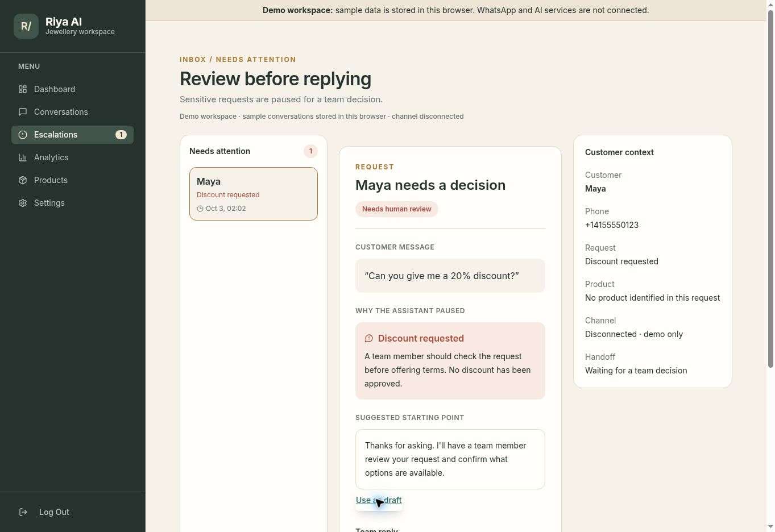Click the phone number +14155550123
775x532 pixels.
tap(612, 225)
